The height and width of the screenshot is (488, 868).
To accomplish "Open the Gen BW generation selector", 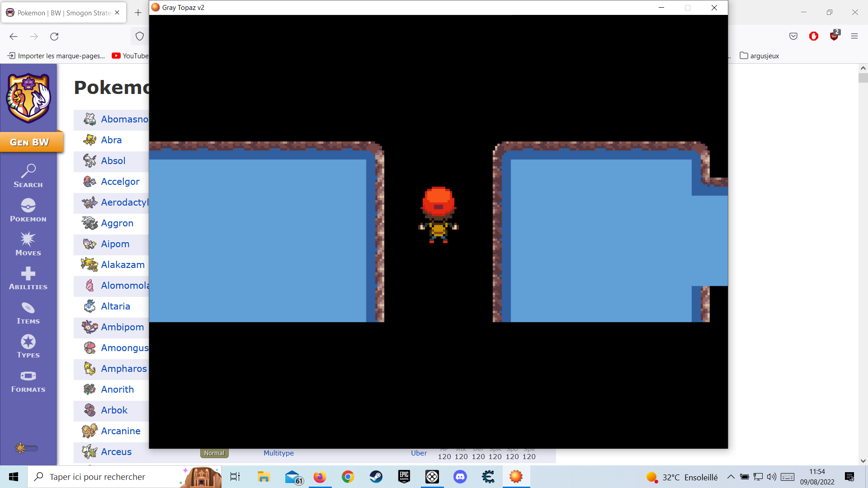I will 30,142.
